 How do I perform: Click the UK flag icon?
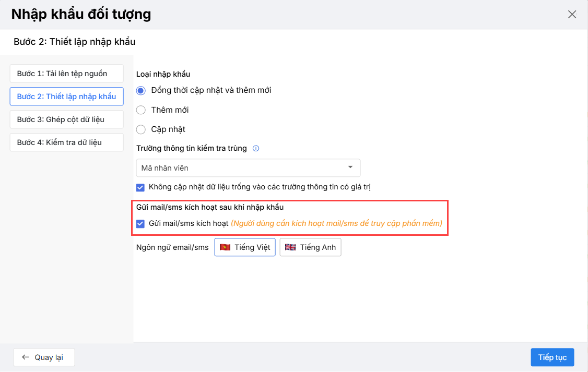click(x=290, y=247)
